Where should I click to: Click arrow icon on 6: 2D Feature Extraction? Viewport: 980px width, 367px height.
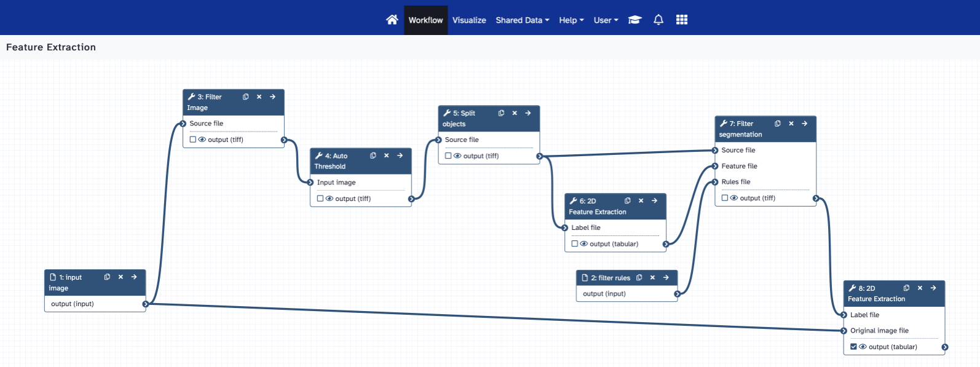click(655, 201)
